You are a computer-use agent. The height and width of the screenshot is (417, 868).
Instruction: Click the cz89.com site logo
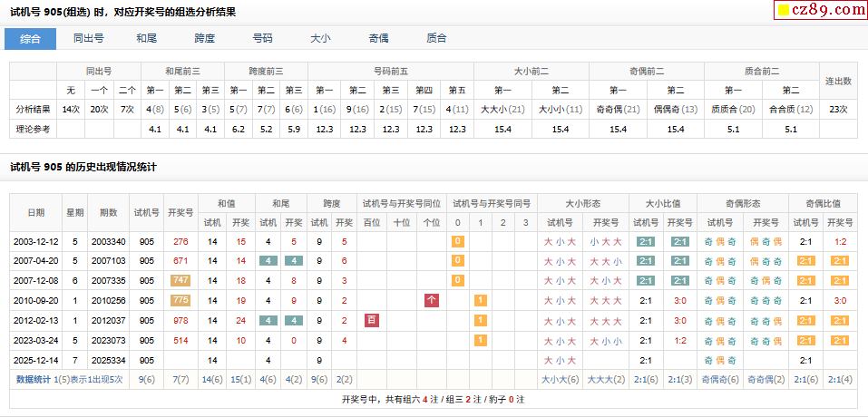[819, 10]
